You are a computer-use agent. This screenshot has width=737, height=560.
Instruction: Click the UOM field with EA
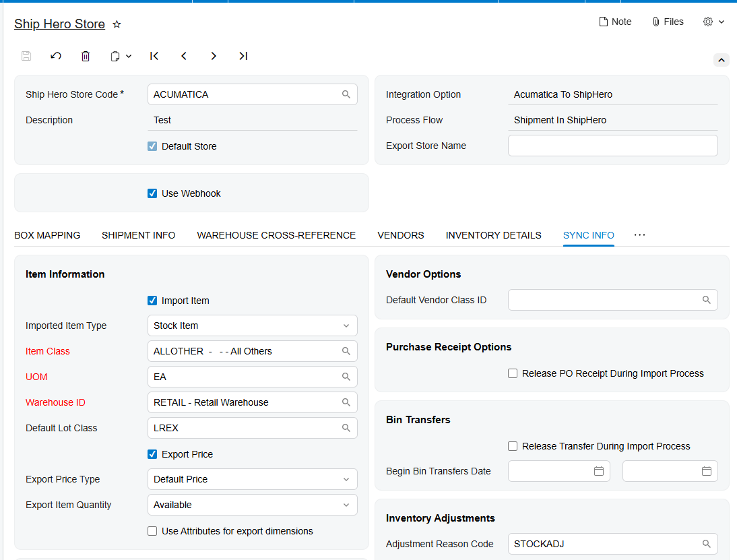[x=253, y=377]
